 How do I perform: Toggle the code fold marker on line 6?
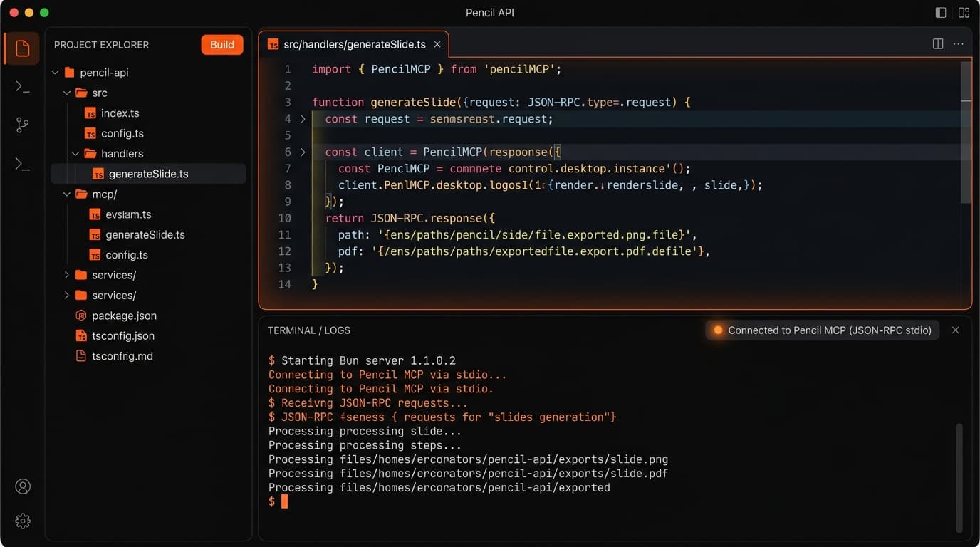click(302, 152)
